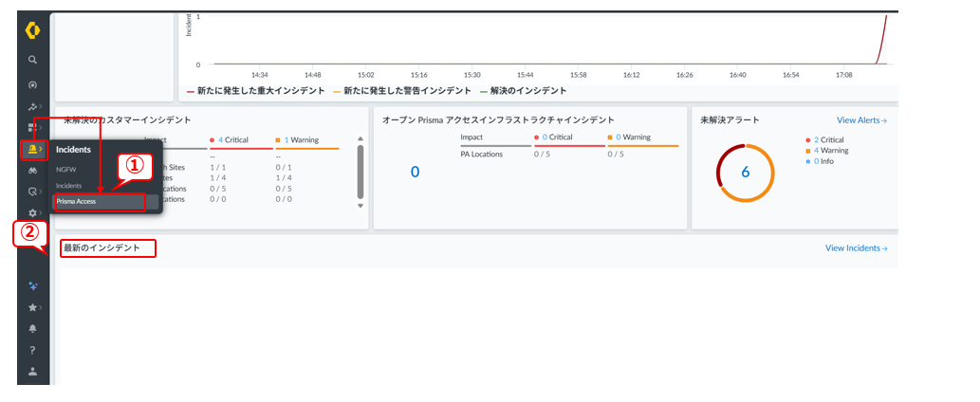Screen dimensions: 980x402
Task: Click the 14:34 time axis label
Action: click(259, 75)
